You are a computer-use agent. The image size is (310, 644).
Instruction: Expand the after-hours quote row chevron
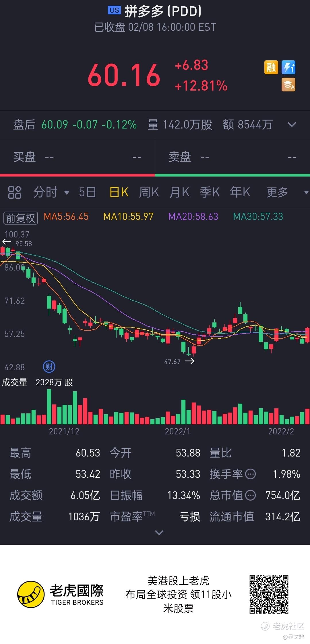coord(292,125)
